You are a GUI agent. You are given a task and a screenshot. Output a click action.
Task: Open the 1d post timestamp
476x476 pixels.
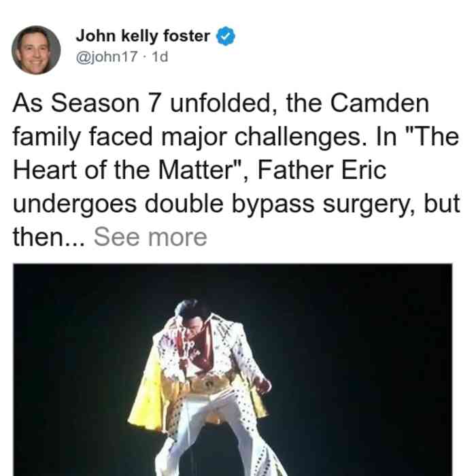pyautogui.click(x=160, y=56)
